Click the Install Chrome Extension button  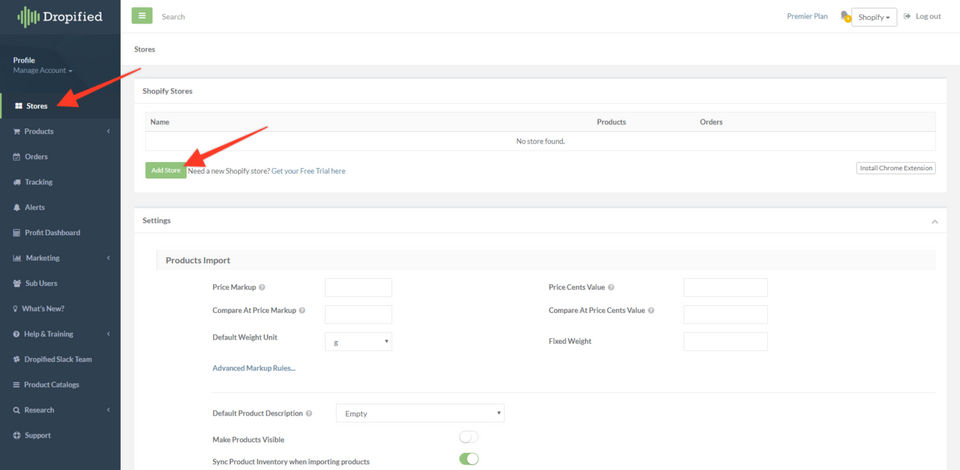click(x=896, y=168)
